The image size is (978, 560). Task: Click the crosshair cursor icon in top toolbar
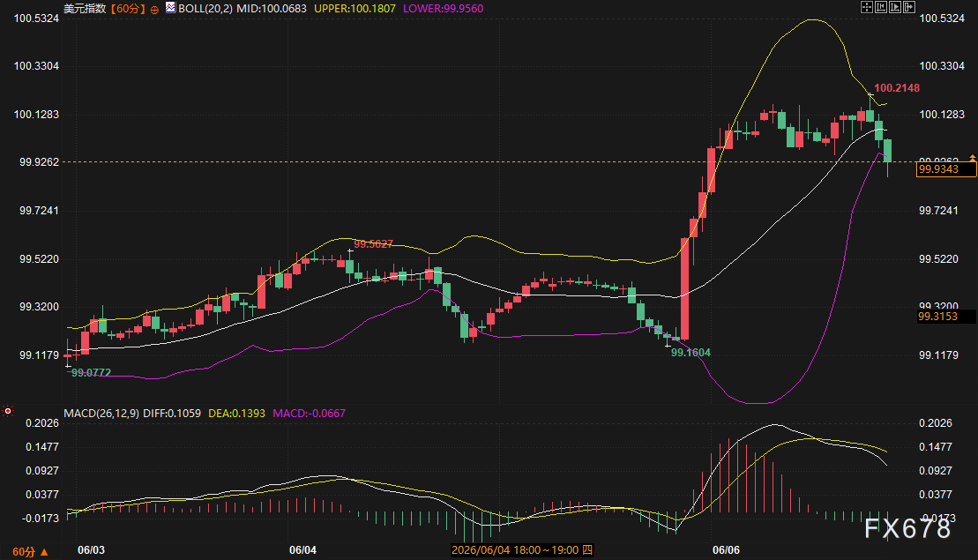point(867,7)
